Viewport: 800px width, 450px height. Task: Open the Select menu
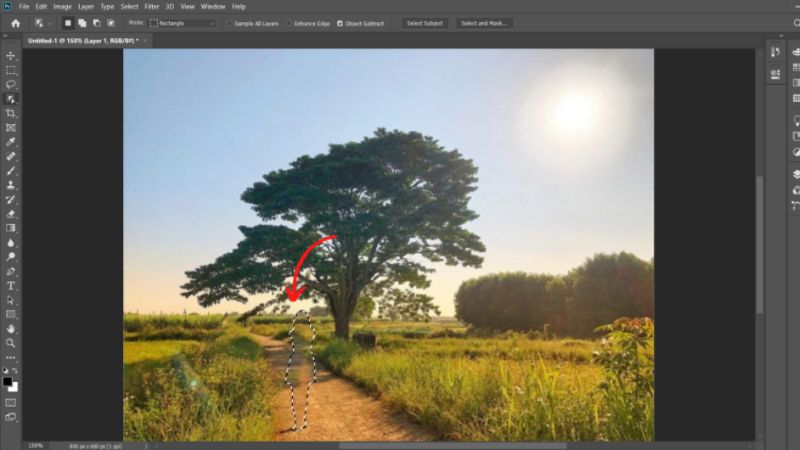[130, 7]
